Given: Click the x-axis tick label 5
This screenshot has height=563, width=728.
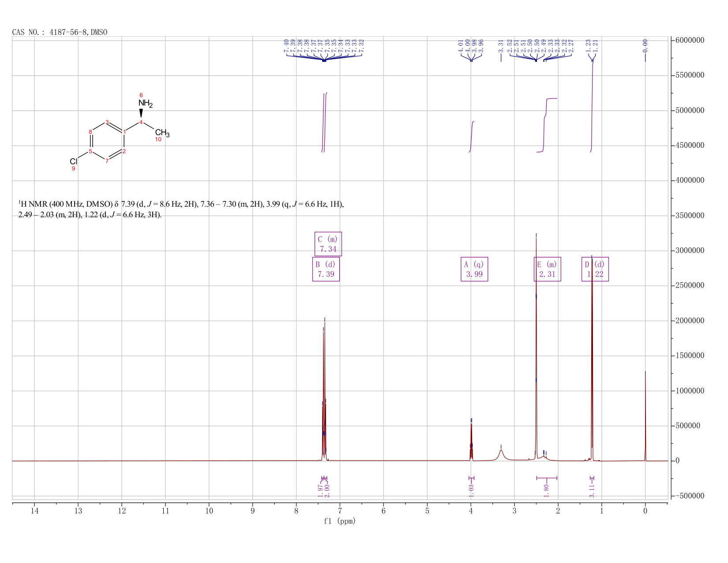Looking at the screenshot, I should [x=427, y=511].
